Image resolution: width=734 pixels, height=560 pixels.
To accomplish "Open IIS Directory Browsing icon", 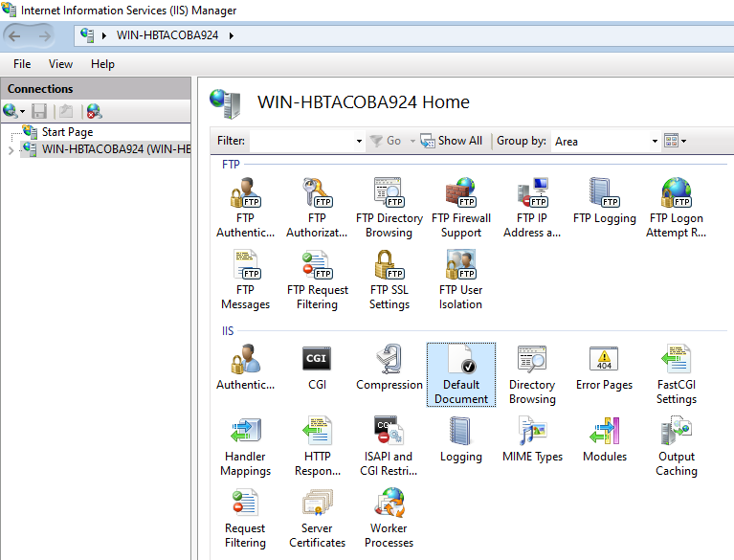I will click(x=532, y=374).
